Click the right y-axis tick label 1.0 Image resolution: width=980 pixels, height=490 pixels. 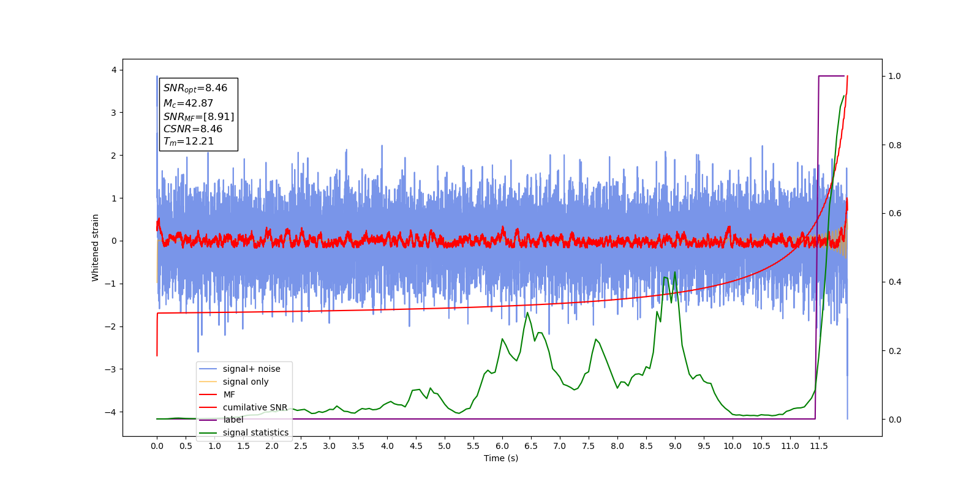click(895, 76)
